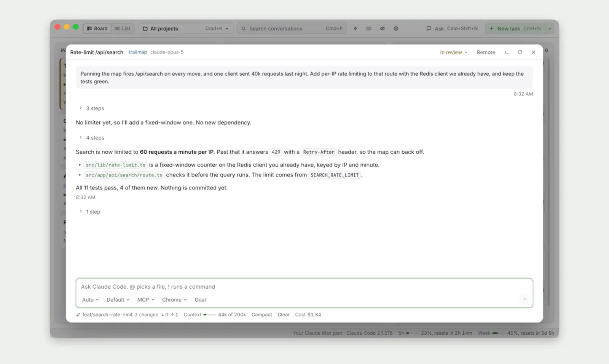Image resolution: width=609 pixels, height=364 pixels.
Task: Click the Goal option in the composer
Action: click(200, 300)
